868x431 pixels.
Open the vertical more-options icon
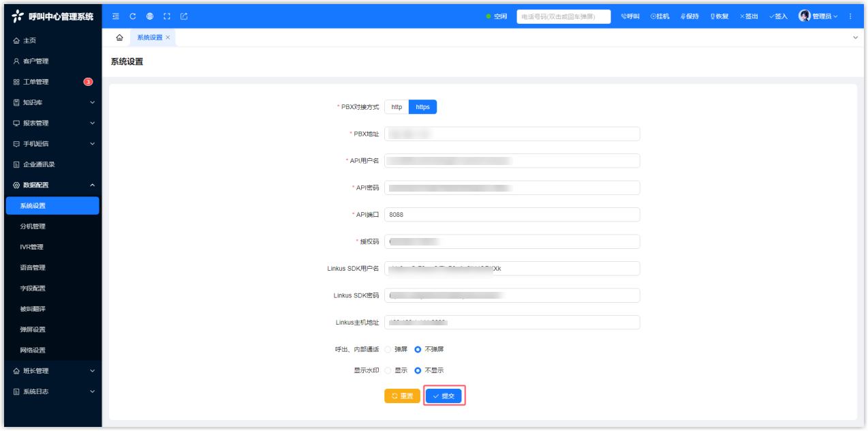click(x=850, y=16)
